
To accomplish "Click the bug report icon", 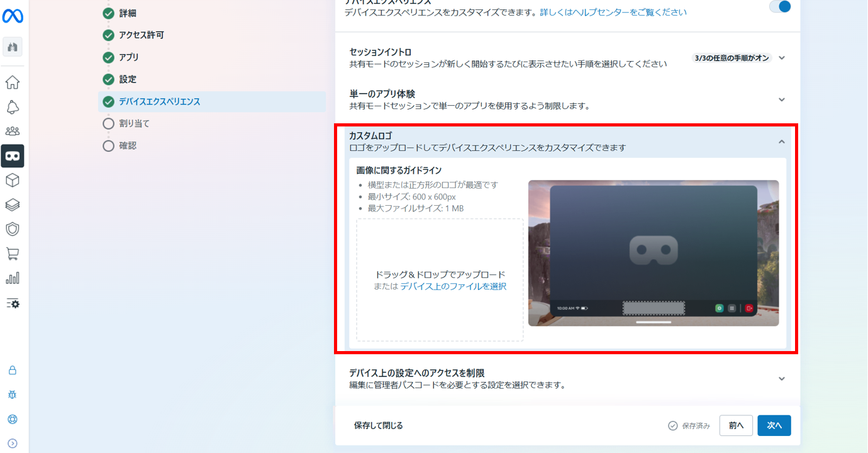I will pos(13,395).
